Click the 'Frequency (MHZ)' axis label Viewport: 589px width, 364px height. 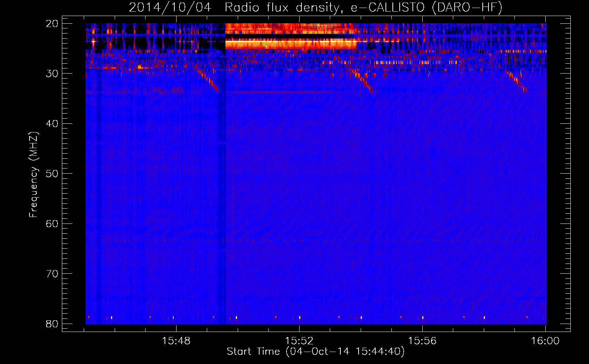[x=33, y=175]
